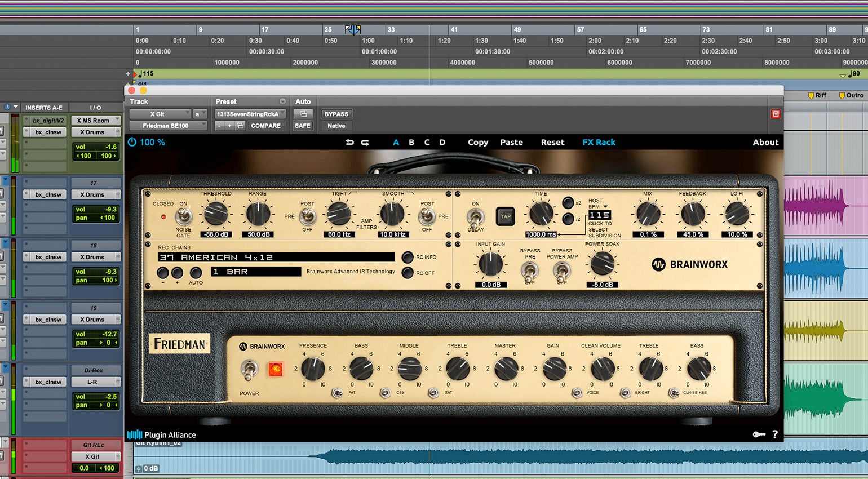The height and width of the screenshot is (479, 868).
Task: Toggle the Bypass Pre switch
Action: [x=530, y=272]
